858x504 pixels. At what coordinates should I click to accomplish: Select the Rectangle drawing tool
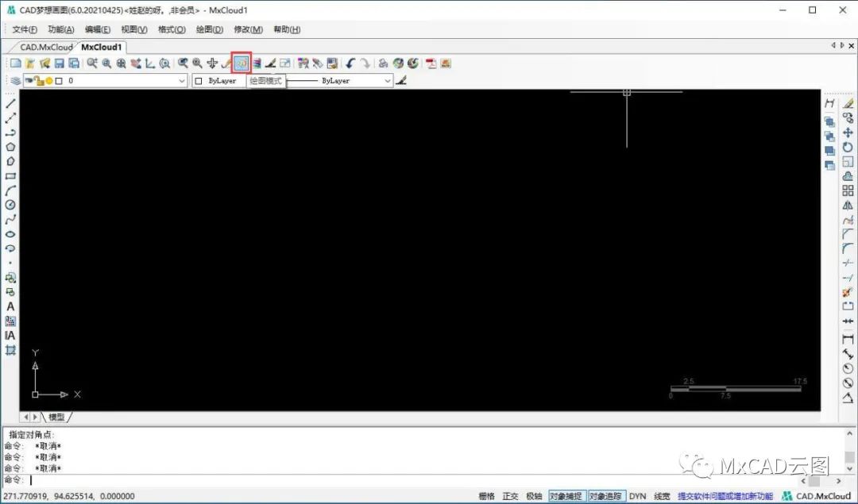[x=10, y=176]
